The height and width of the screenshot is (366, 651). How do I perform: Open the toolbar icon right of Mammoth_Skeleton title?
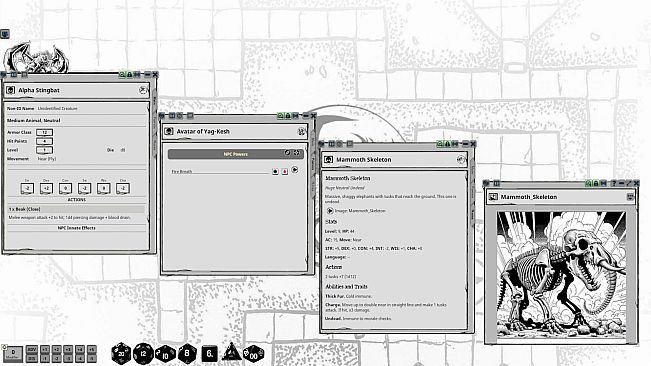[x=630, y=197]
